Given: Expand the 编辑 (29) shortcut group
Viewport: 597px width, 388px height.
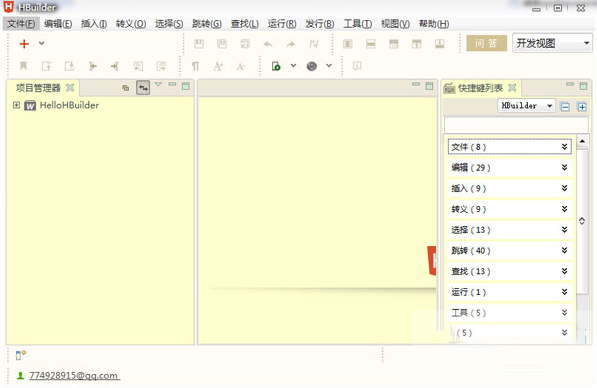Looking at the screenshot, I should [x=509, y=168].
